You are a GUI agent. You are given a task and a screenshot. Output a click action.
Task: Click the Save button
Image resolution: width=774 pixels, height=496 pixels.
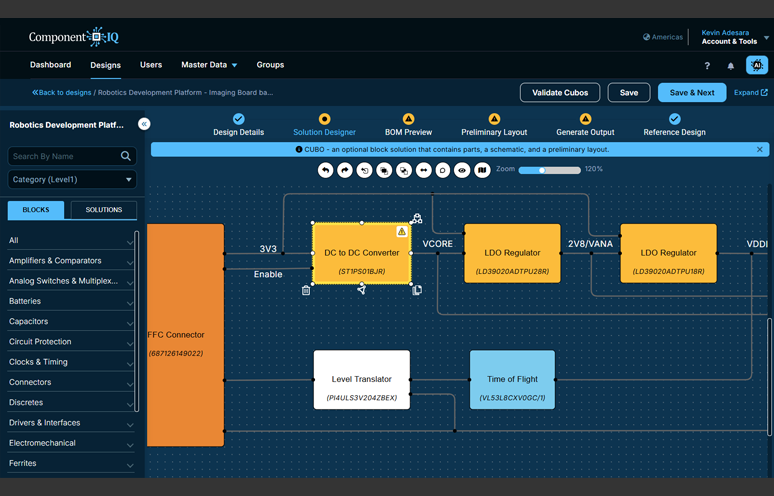[629, 93]
